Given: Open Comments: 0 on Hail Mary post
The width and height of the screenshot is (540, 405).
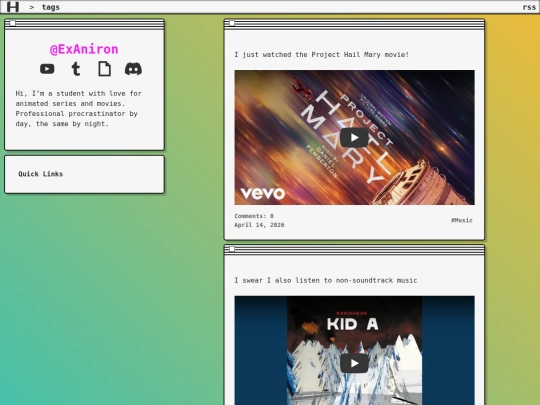Looking at the screenshot, I should [x=254, y=216].
